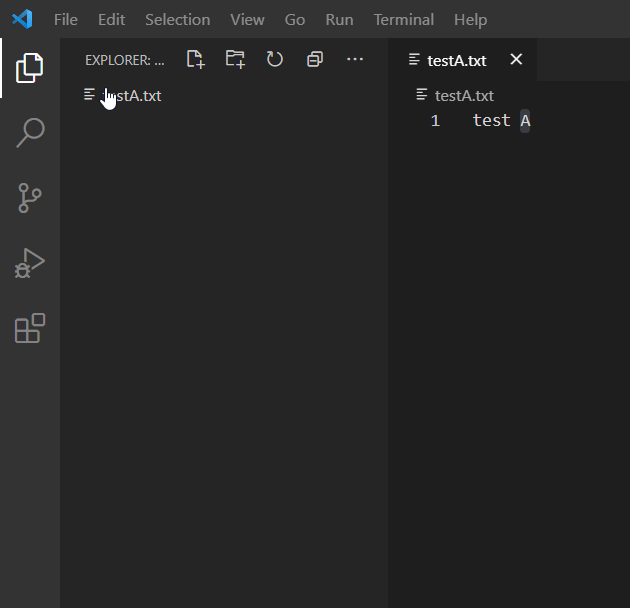The width and height of the screenshot is (630, 608).
Task: Open the View menu
Action: (247, 19)
